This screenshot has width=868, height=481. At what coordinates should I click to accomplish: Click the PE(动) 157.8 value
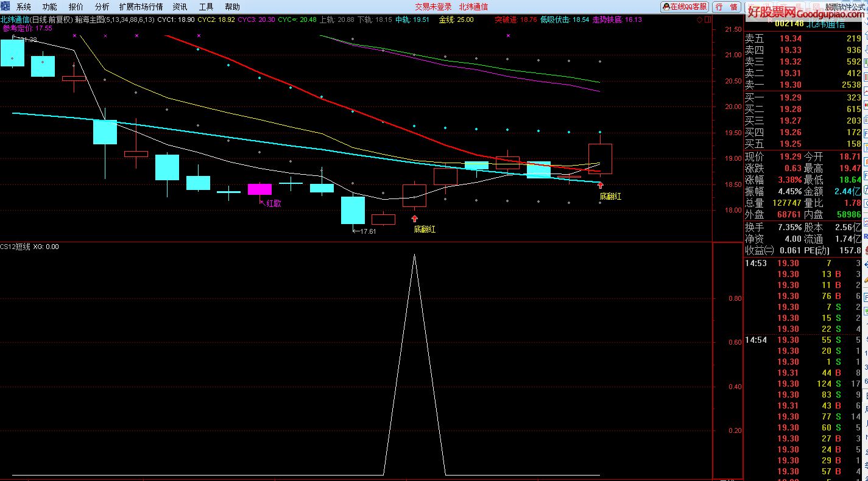[850, 250]
